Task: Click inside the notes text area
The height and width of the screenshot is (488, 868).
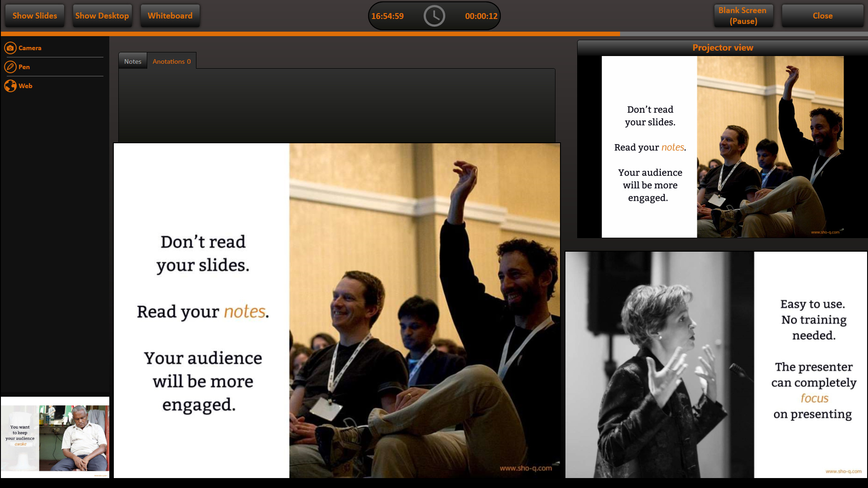Action: coord(336,105)
